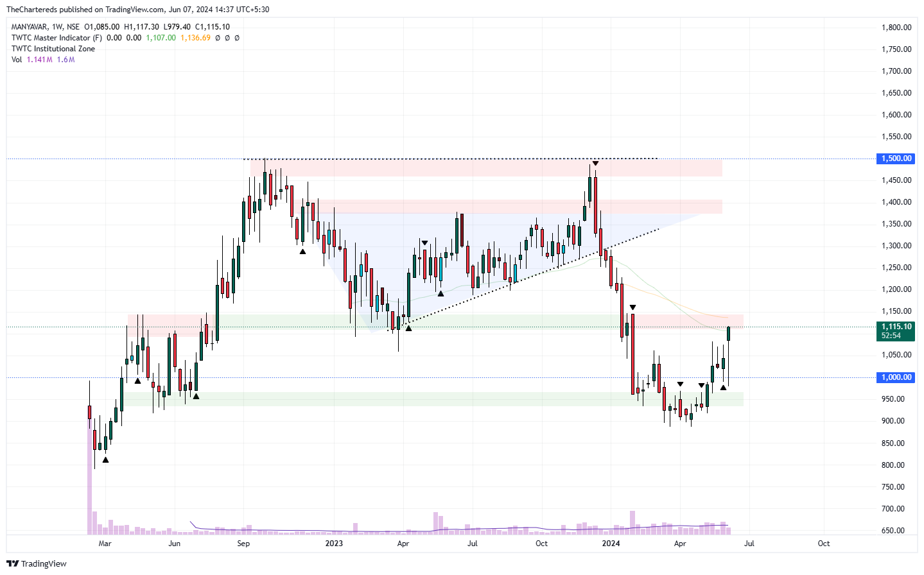Click the 750.00 price axis label
Image resolution: width=924 pixels, height=575 pixels.
pos(893,486)
